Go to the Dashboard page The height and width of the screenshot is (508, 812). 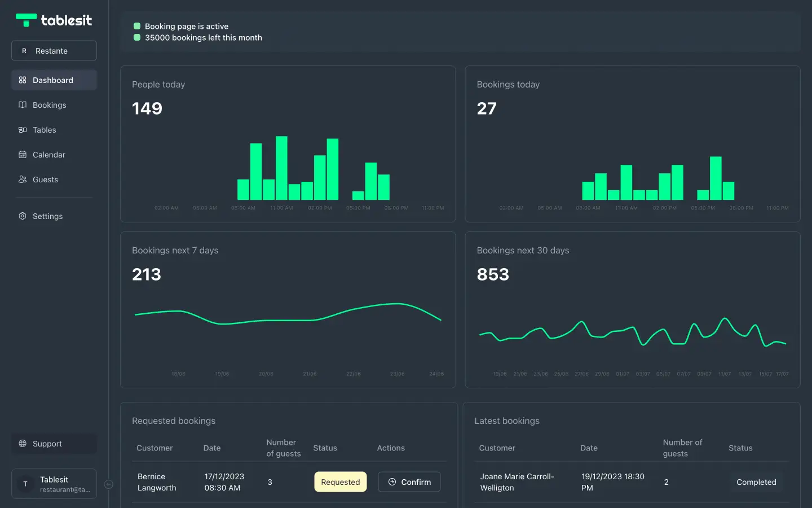tap(54, 80)
